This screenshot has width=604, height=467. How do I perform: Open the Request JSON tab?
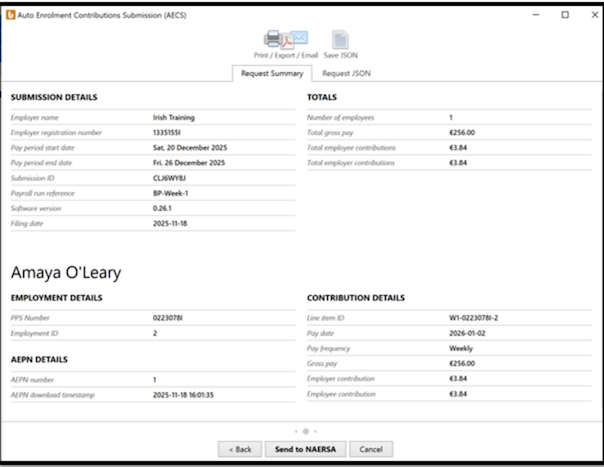346,73
